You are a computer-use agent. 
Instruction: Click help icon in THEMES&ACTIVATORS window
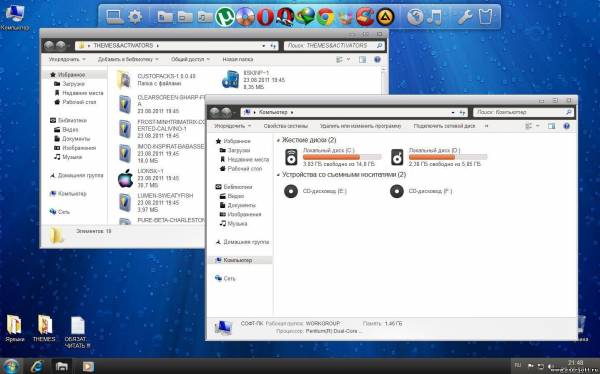coord(377,59)
